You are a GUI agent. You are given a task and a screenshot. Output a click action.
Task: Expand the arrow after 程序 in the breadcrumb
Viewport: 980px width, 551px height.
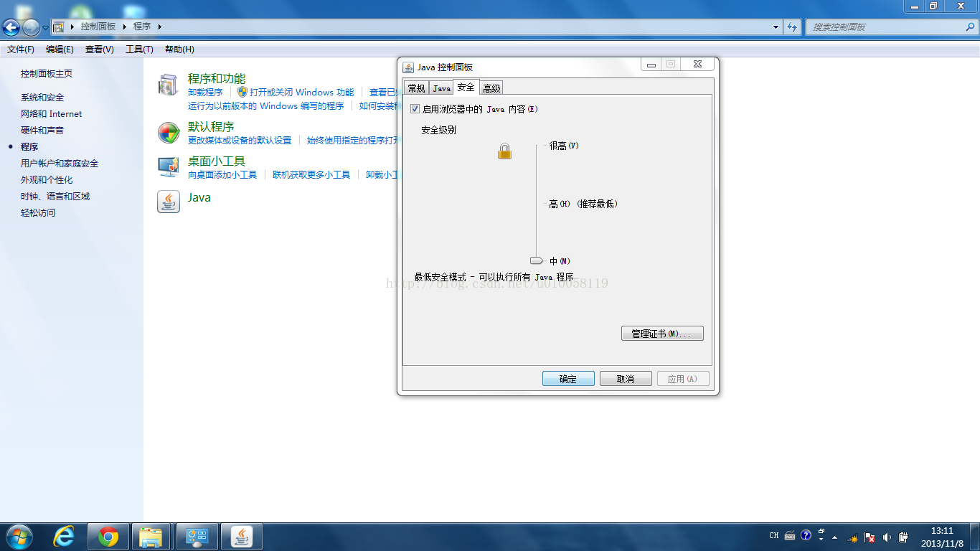click(159, 27)
